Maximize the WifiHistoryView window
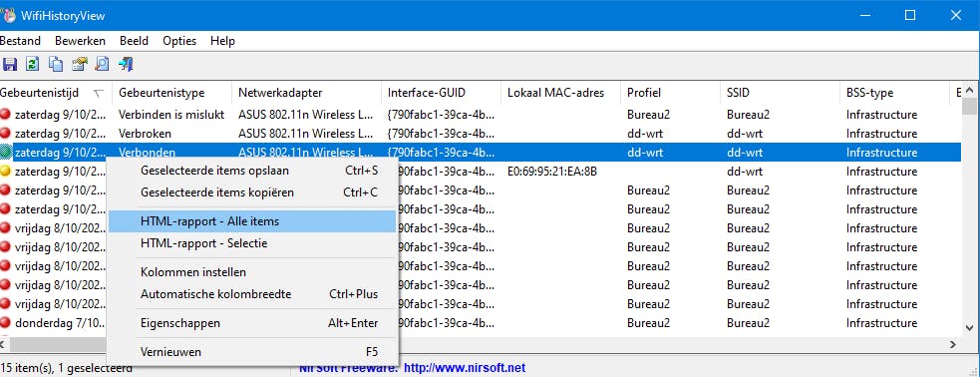The height and width of the screenshot is (377, 980). coord(910,16)
